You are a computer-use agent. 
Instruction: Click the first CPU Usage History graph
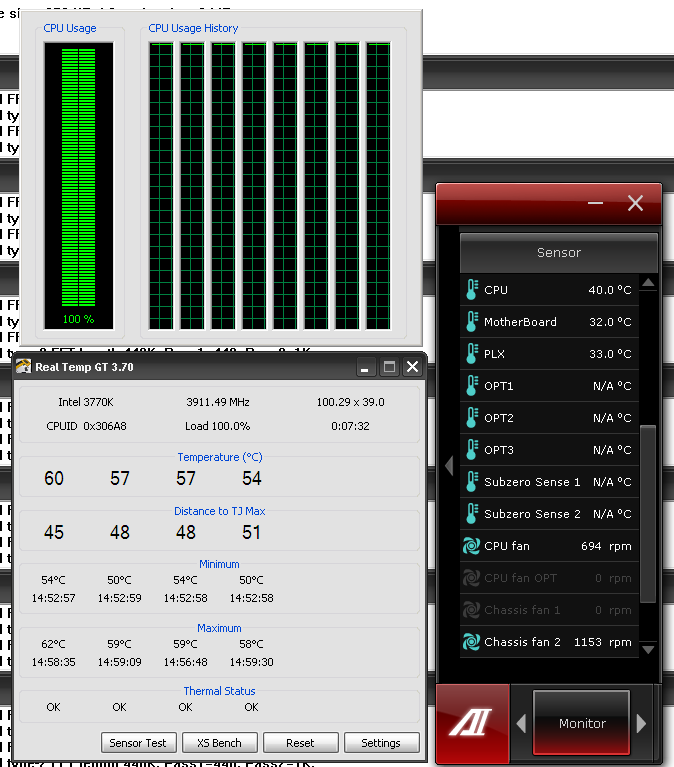[x=161, y=185]
